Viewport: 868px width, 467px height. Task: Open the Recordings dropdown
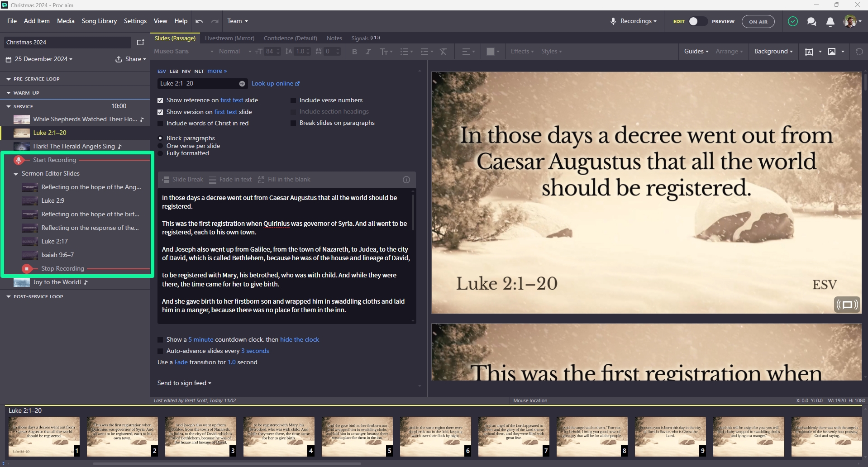point(634,21)
